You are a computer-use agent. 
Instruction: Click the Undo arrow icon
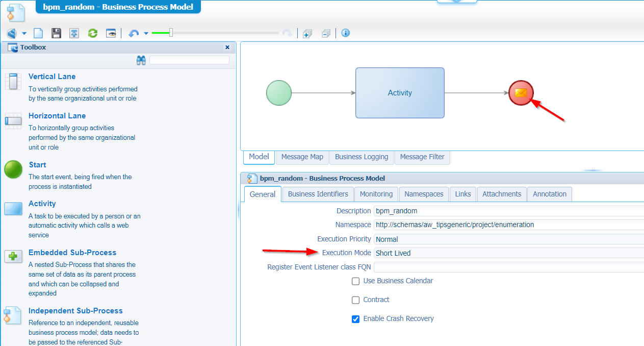(134, 33)
